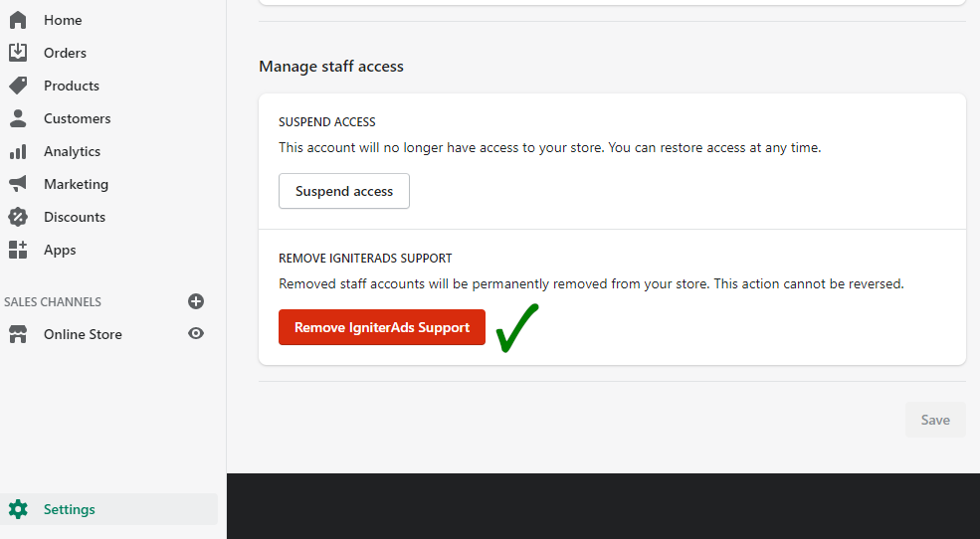Click the Suspend access button
Viewport: 980px width, 539px height.
tap(344, 191)
